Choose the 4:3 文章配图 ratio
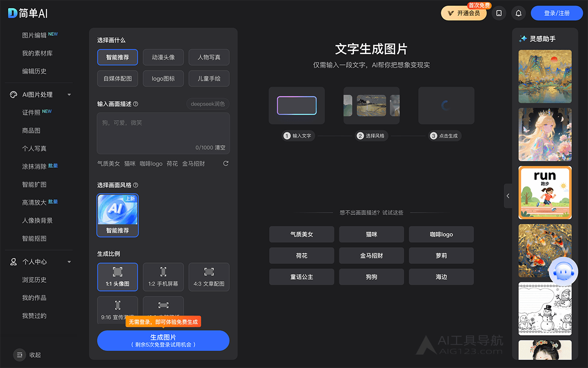The image size is (588, 368). (209, 277)
